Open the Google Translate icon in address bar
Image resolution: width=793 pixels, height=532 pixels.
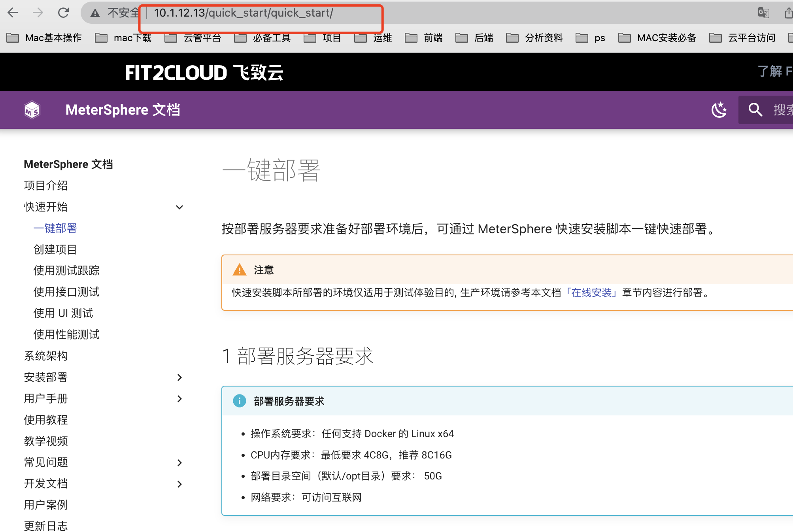(x=764, y=13)
